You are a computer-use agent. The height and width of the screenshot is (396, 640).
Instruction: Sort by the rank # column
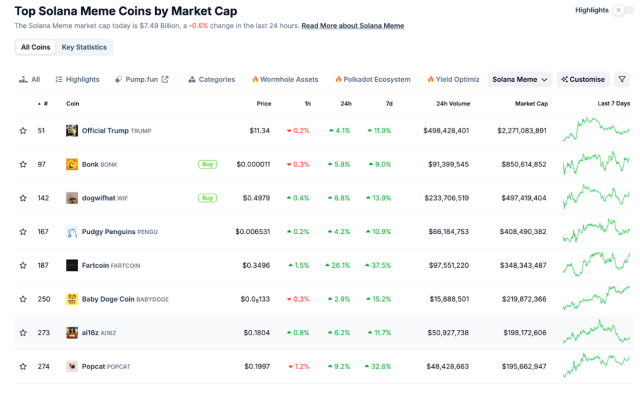(43, 104)
